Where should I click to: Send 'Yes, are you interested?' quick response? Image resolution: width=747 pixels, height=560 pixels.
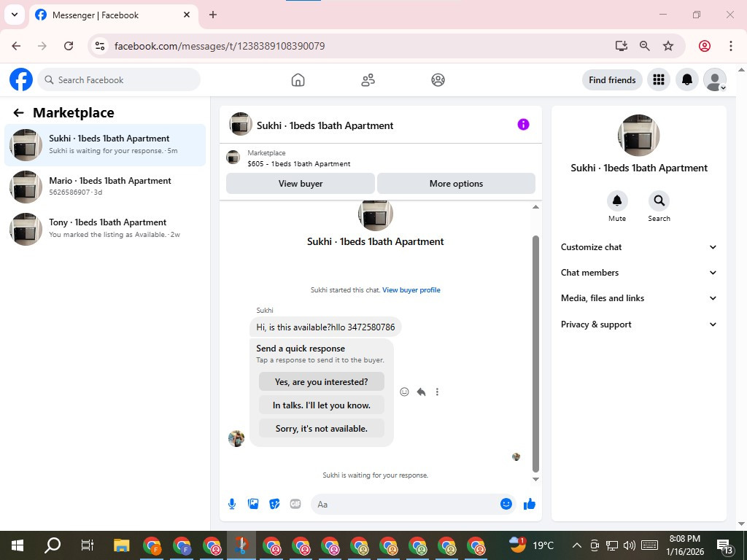tap(322, 381)
